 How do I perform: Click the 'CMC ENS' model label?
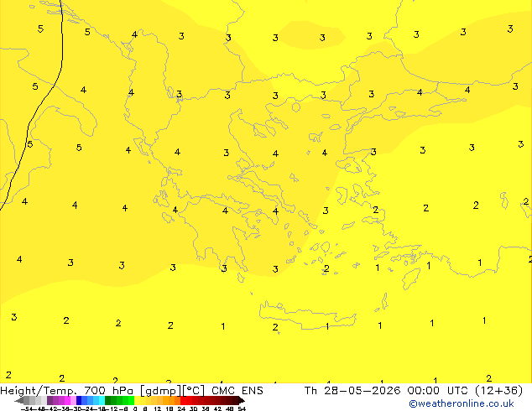(237, 391)
